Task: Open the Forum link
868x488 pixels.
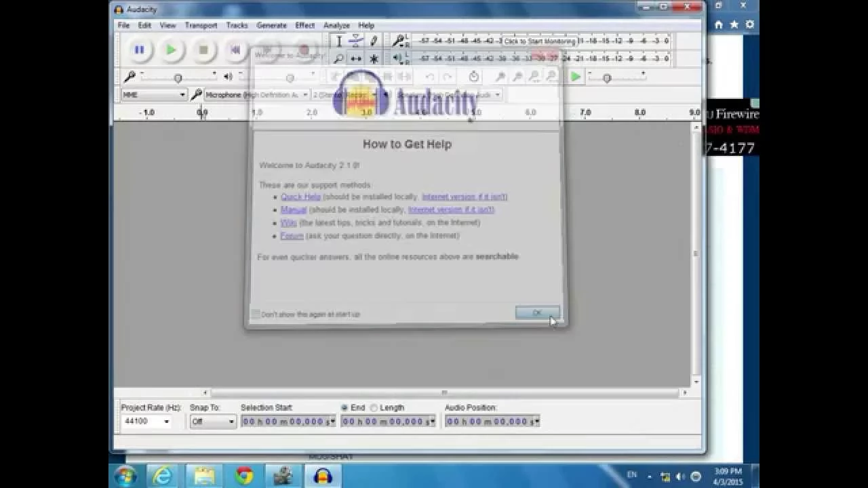Action: click(x=292, y=236)
